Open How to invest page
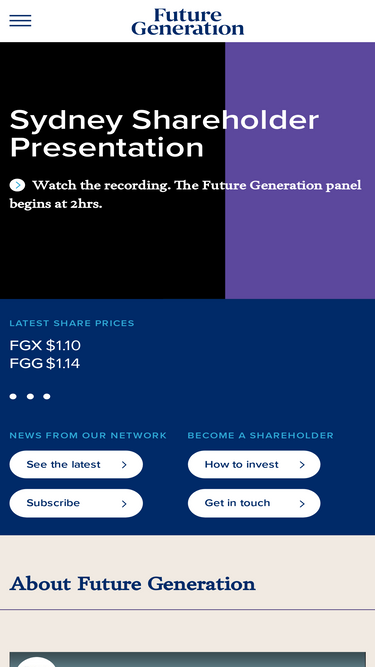The image size is (375, 667). [254, 465]
